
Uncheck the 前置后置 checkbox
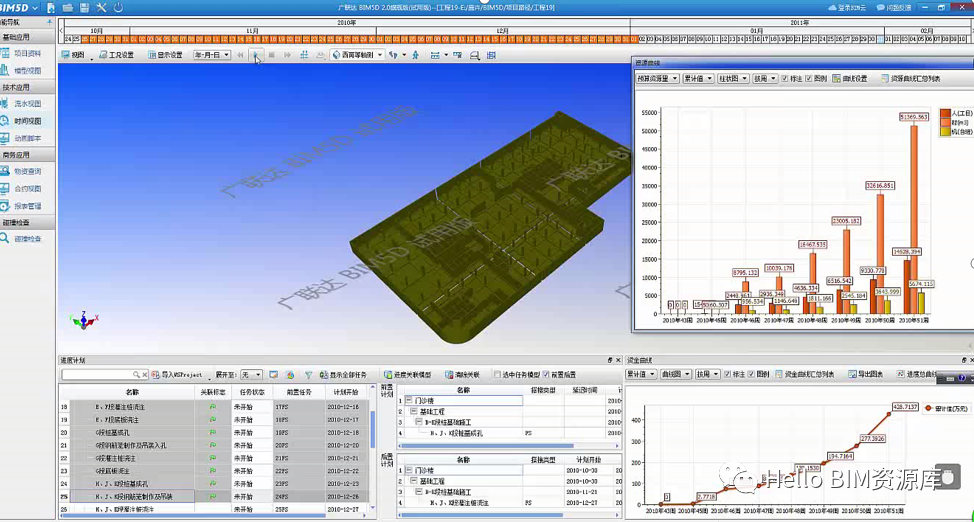click(545, 375)
